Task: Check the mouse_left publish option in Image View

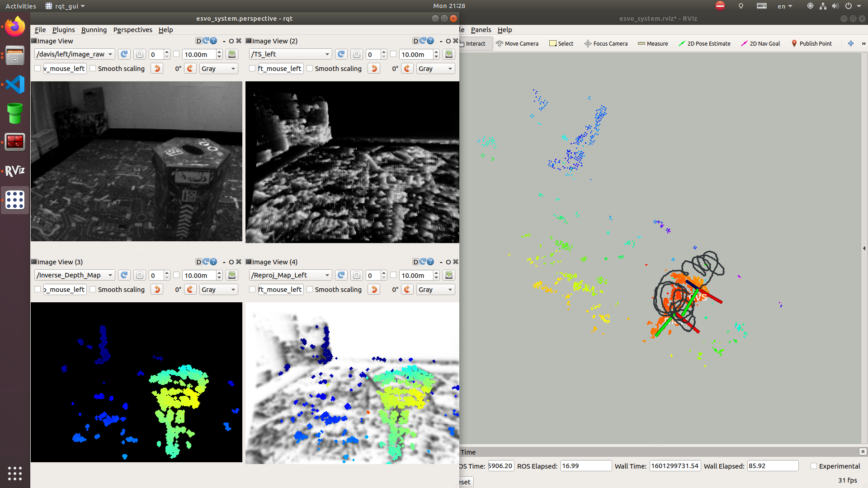Action: click(x=38, y=68)
